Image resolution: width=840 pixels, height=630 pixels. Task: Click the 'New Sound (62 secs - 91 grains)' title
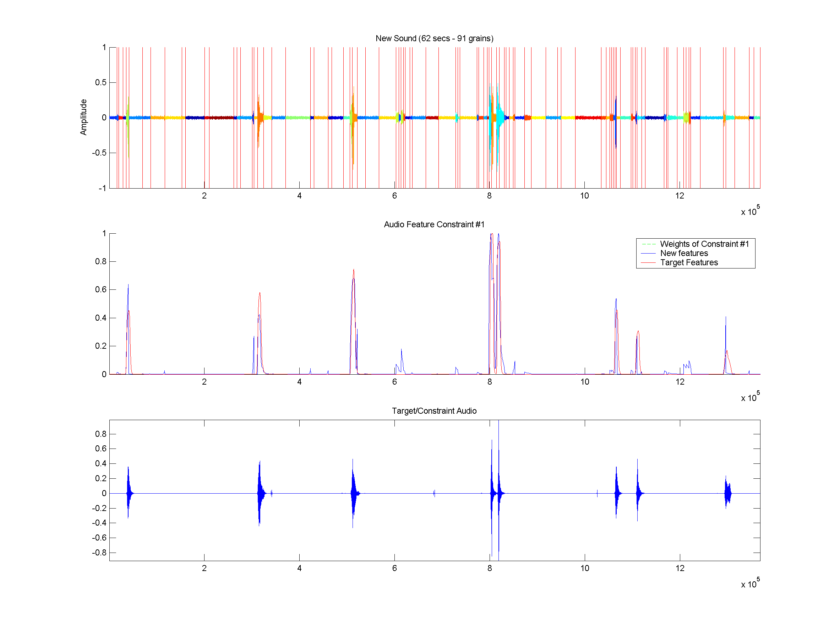coord(434,38)
